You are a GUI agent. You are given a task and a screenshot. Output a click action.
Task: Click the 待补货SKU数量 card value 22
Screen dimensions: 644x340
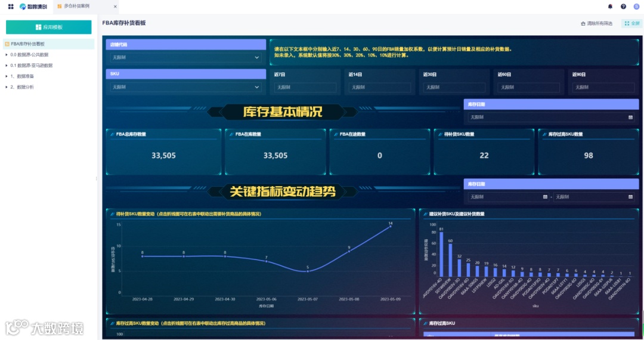click(484, 156)
